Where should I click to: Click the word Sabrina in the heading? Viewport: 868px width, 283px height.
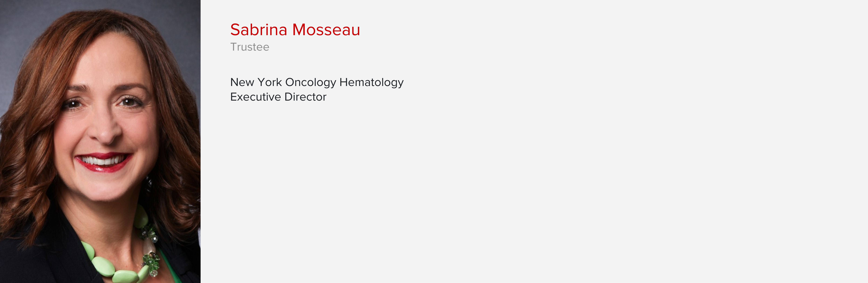[259, 30]
